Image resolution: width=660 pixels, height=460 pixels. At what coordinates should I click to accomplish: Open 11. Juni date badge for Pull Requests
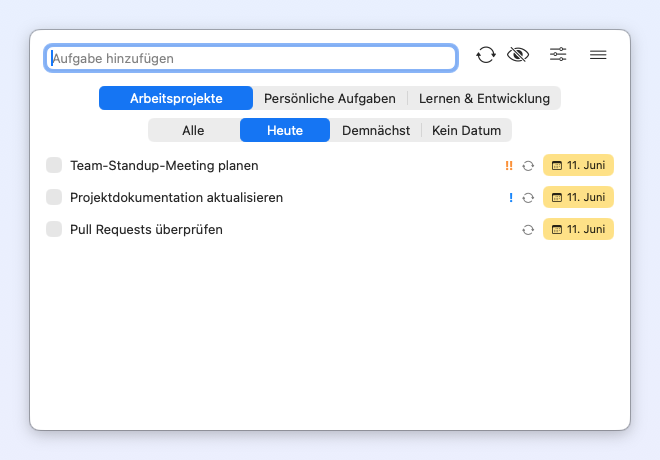pos(578,229)
